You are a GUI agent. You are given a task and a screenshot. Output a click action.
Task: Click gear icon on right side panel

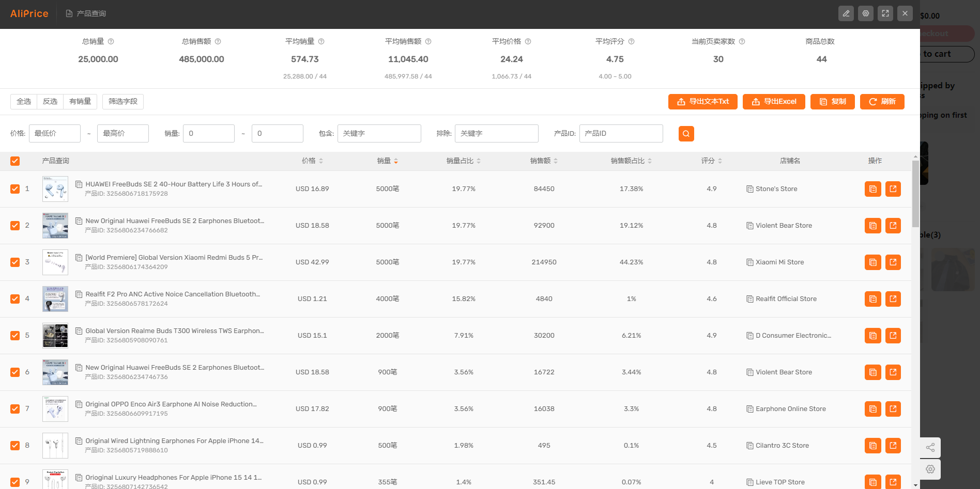pos(930,469)
